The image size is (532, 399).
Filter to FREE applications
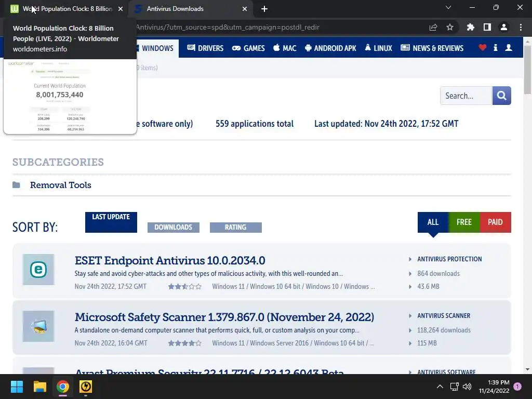(x=464, y=222)
